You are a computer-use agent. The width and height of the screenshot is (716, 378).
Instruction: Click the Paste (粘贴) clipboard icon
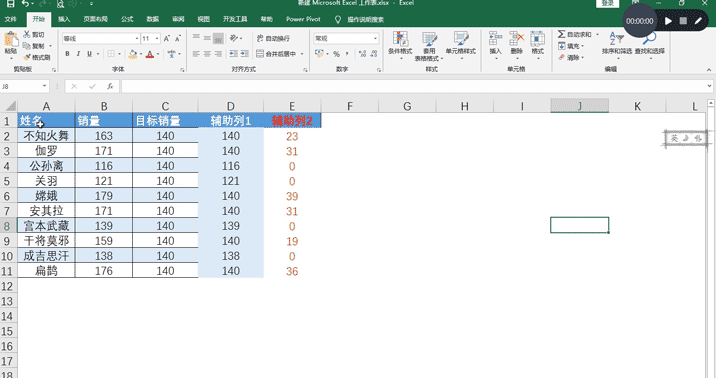(x=11, y=39)
